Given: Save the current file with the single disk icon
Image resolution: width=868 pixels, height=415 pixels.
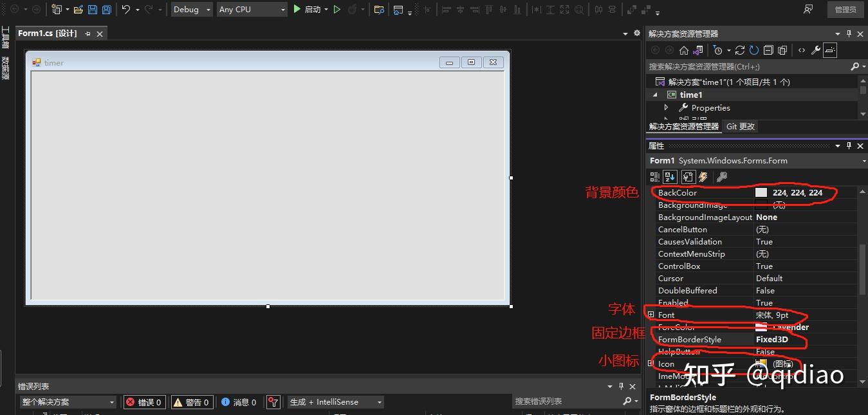Looking at the screenshot, I should coord(92,9).
